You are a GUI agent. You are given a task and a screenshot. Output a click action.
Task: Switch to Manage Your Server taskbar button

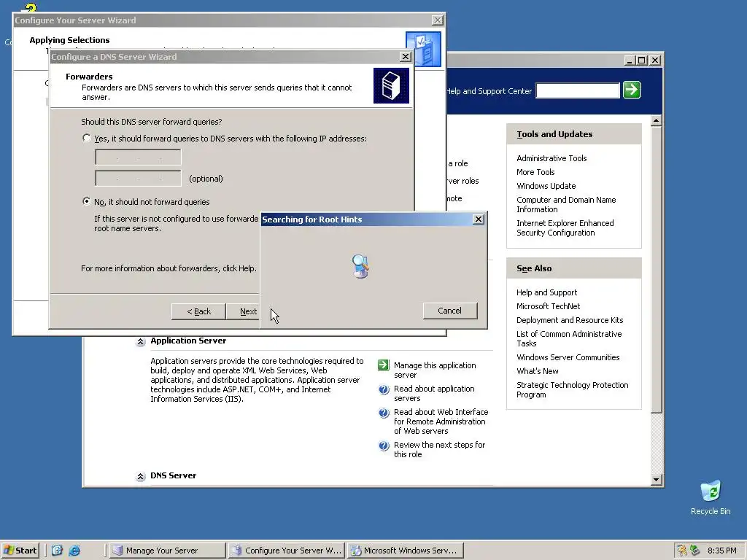tap(167, 551)
